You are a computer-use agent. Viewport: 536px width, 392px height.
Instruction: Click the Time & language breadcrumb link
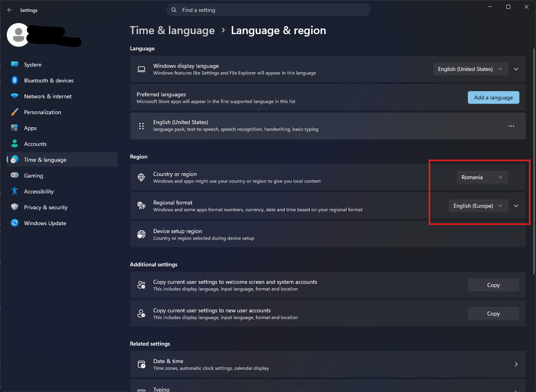point(172,31)
